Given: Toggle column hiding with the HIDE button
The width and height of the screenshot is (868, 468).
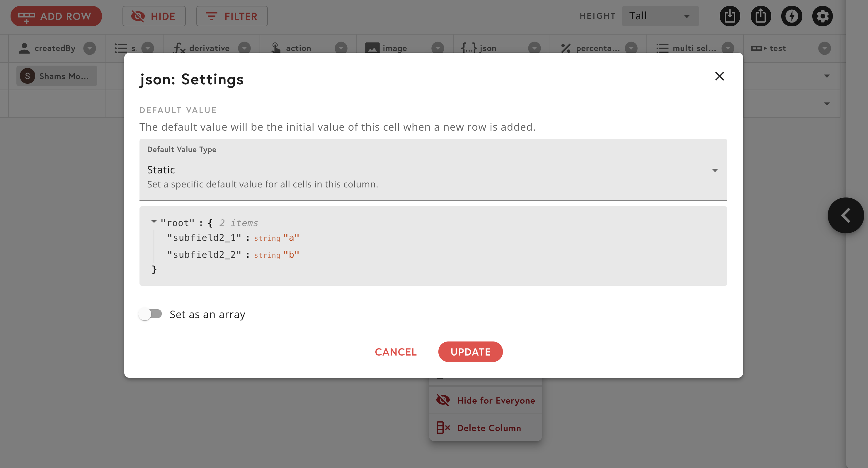Looking at the screenshot, I should point(154,16).
